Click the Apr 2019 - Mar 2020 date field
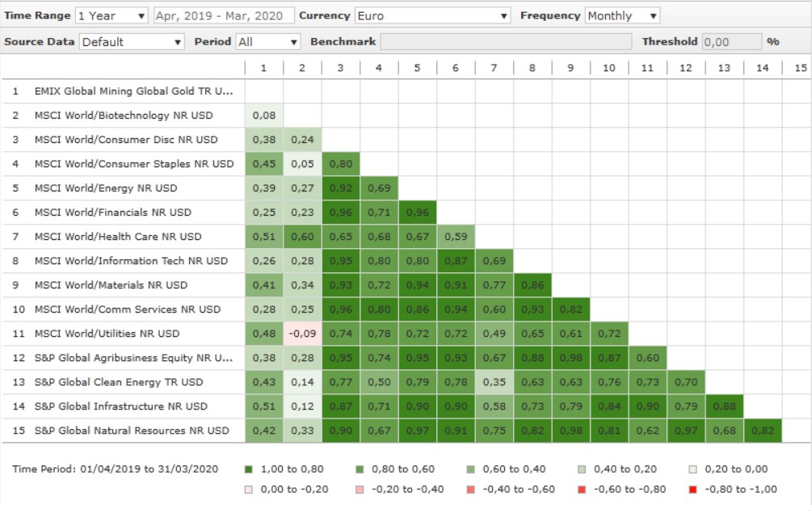The height and width of the screenshot is (505, 812). [222, 15]
